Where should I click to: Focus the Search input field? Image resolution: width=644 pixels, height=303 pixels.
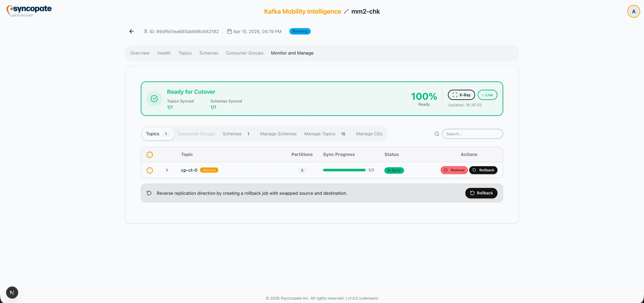(x=472, y=134)
